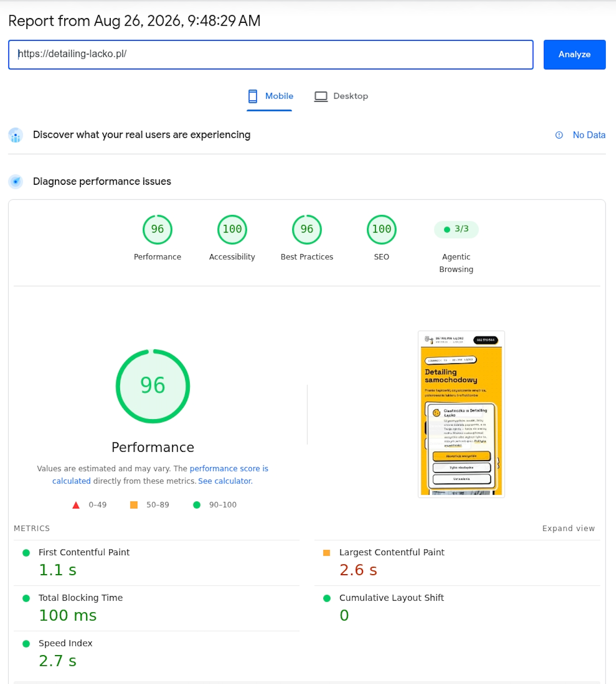
Task: Click the Agentic Browsing 3/3 badge
Action: (456, 229)
